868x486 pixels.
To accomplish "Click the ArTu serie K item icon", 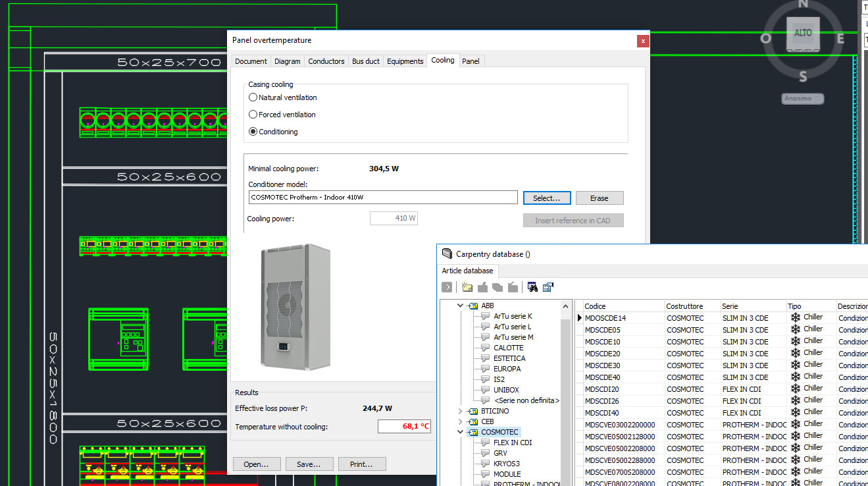I will click(486, 316).
